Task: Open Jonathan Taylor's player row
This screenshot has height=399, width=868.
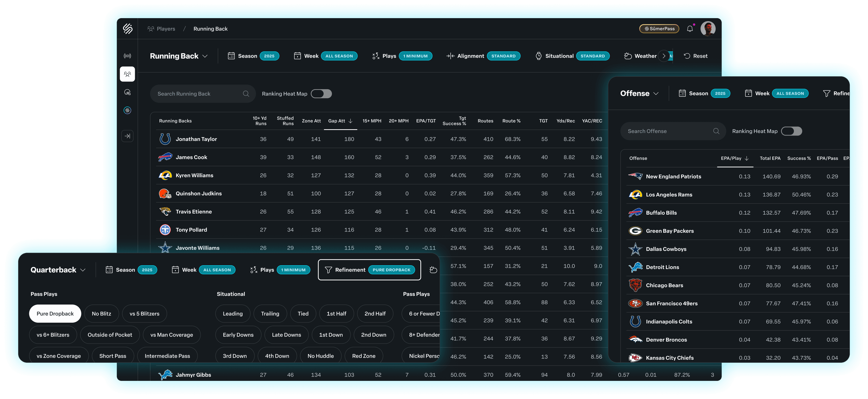Action: (382, 139)
